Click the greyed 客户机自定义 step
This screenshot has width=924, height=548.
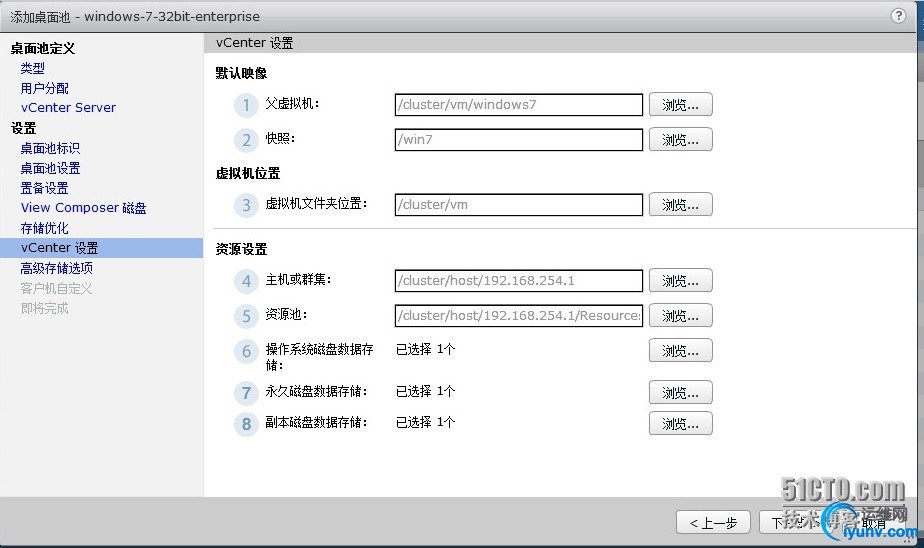pos(57,288)
